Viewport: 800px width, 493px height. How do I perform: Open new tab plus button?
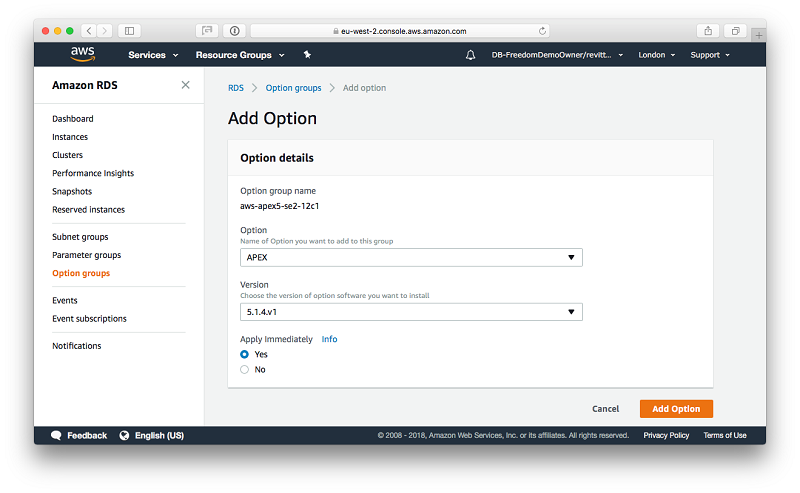click(x=759, y=35)
